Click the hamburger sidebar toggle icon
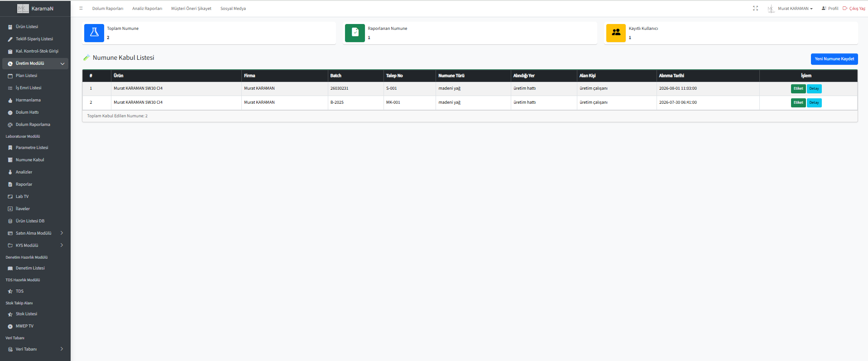The width and height of the screenshot is (868, 361). click(81, 8)
